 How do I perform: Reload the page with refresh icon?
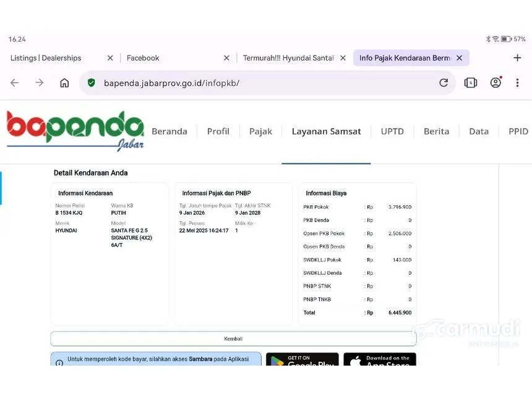pyautogui.click(x=444, y=83)
